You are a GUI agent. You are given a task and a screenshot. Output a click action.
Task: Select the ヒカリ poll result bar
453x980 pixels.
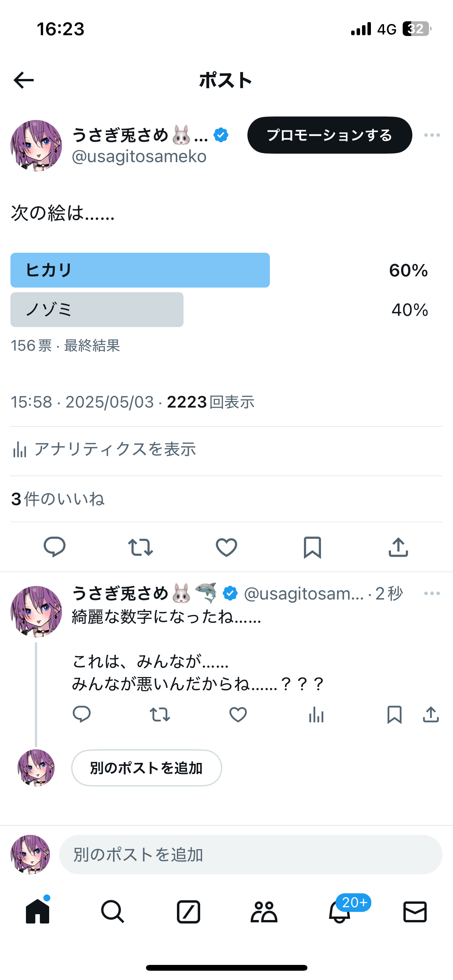pos(140,270)
